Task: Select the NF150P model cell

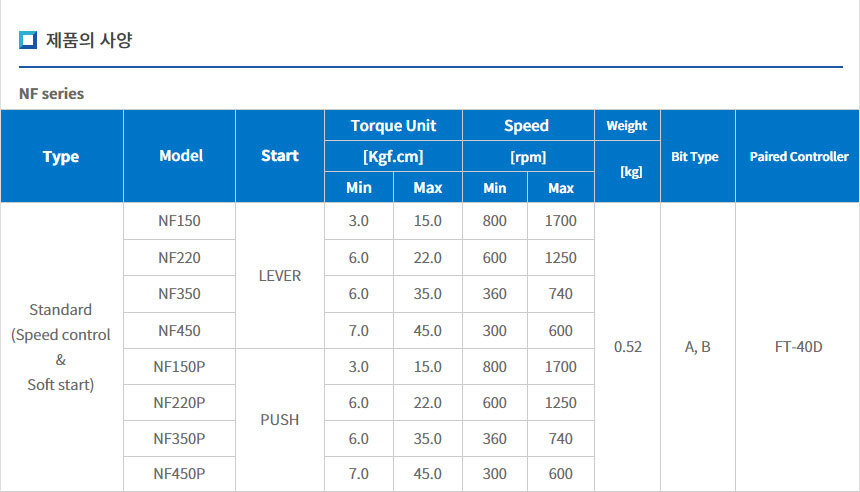Action: click(x=180, y=367)
